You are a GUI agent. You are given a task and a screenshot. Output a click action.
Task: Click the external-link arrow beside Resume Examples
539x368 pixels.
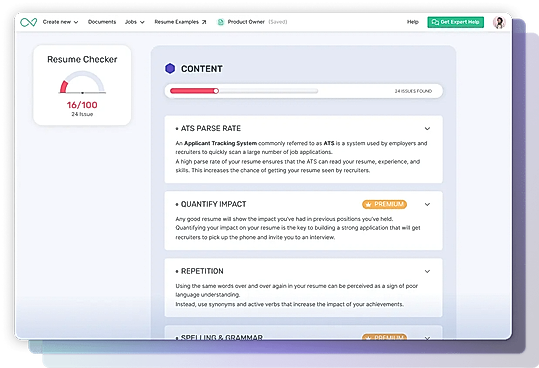tap(204, 22)
